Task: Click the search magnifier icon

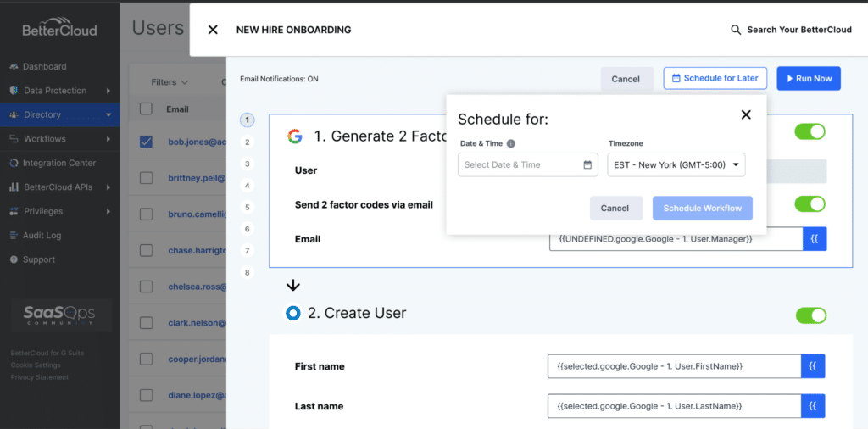Action: click(x=736, y=30)
